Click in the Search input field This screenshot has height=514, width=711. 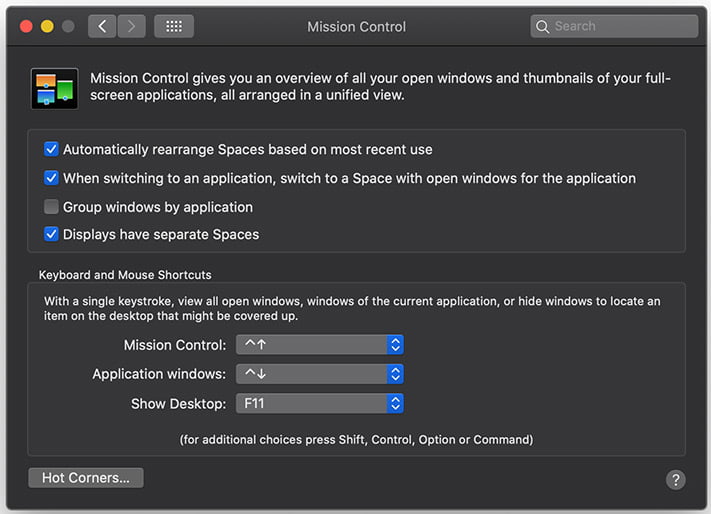pos(614,26)
